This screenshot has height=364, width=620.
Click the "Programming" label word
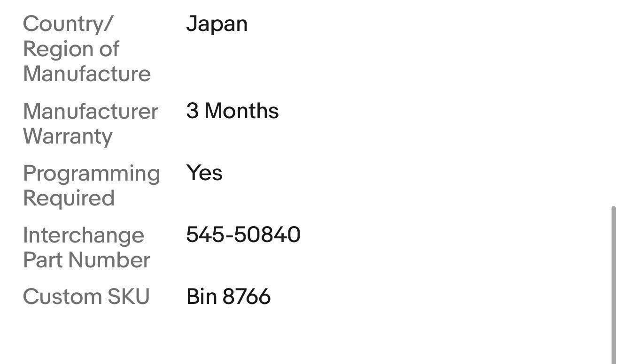[x=92, y=173]
